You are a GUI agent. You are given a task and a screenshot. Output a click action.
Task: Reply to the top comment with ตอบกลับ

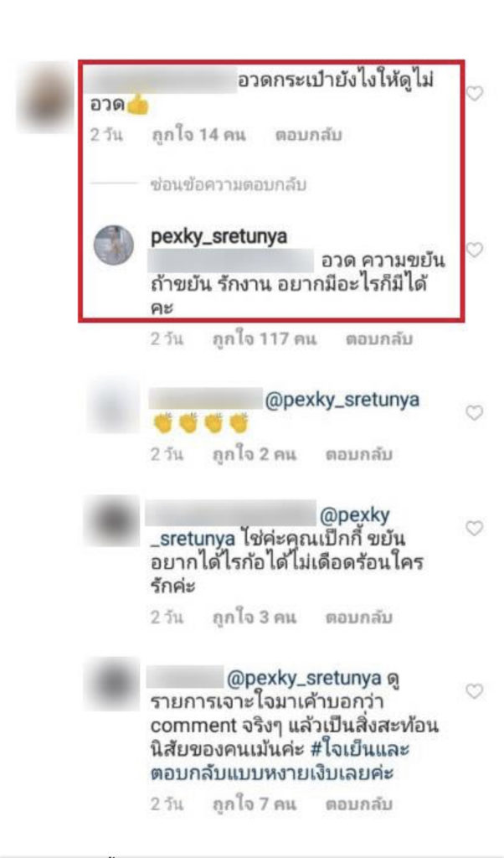pyautogui.click(x=308, y=135)
